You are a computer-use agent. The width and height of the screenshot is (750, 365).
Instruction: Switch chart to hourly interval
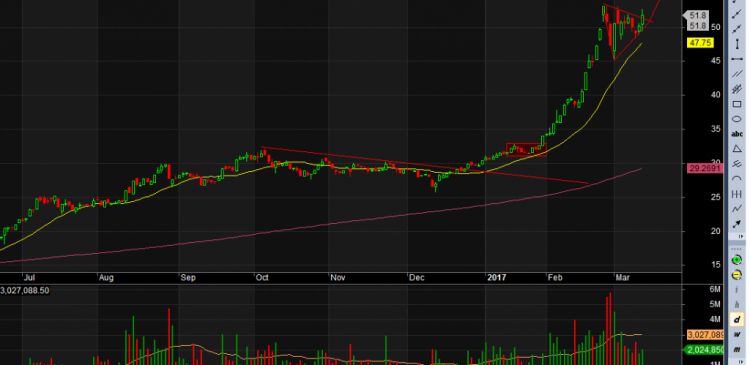(x=737, y=305)
